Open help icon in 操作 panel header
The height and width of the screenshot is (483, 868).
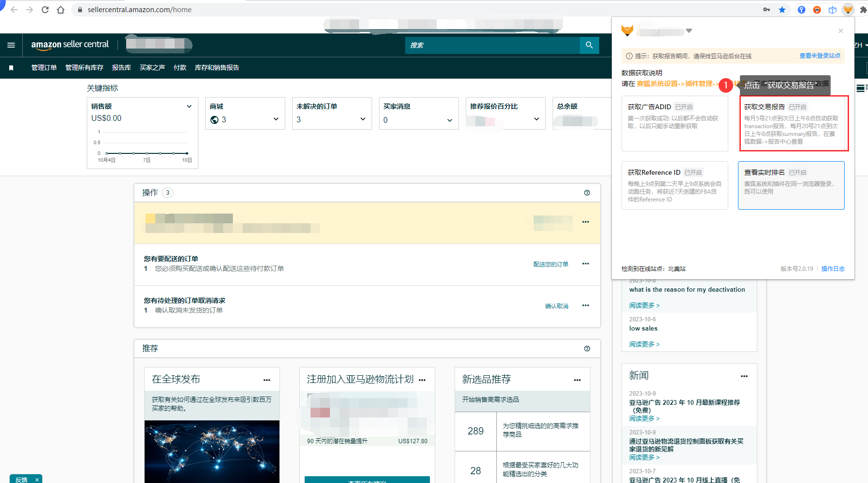point(587,193)
